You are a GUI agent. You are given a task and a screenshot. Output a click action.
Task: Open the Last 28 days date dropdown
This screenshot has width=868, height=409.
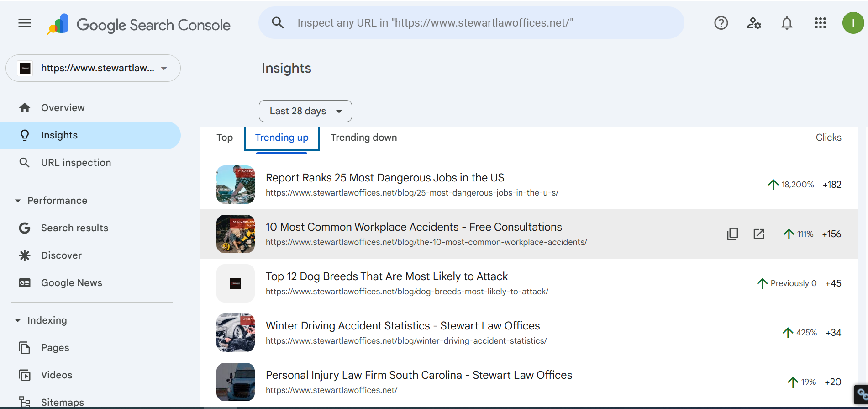coord(305,111)
